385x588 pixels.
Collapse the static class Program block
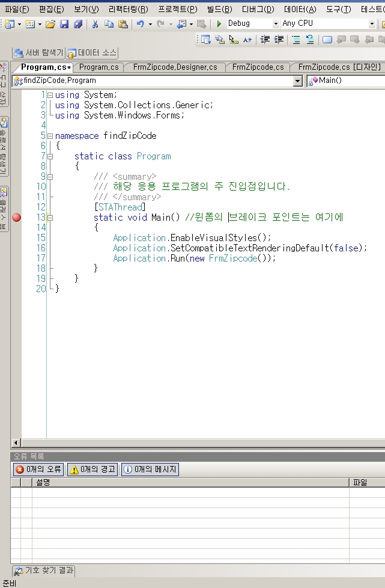click(x=50, y=156)
